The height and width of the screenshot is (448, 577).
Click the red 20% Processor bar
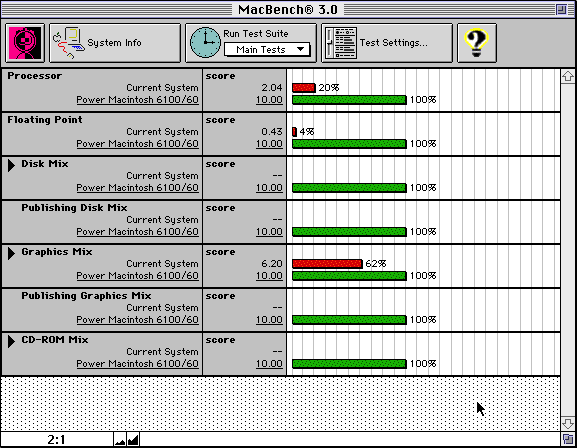tap(304, 88)
